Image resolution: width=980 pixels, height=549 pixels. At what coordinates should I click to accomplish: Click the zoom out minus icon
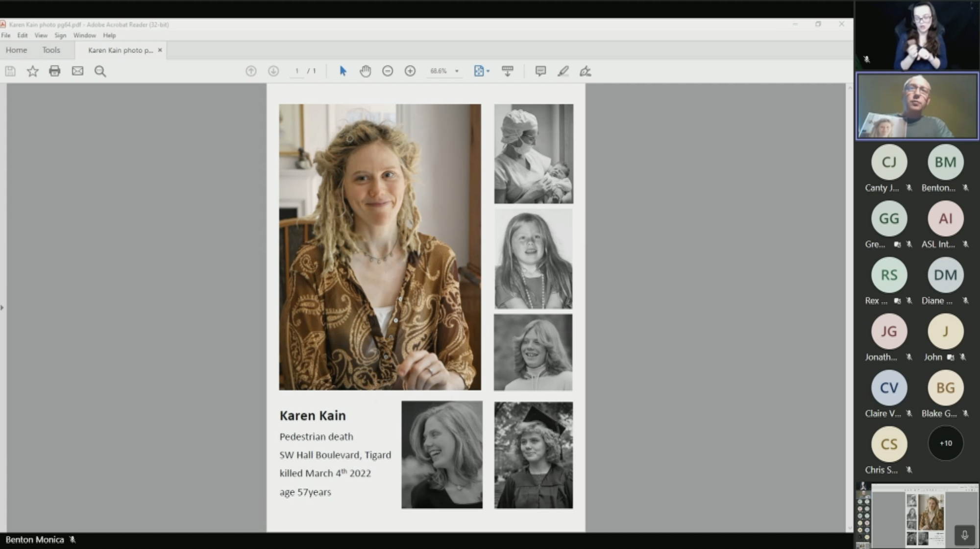[x=388, y=71]
